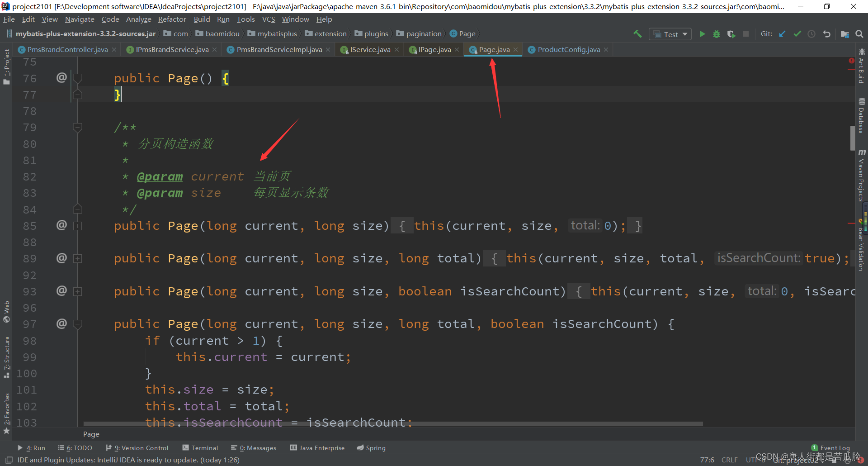Collapse the Javadoc comment block at line 79
Image resolution: width=868 pixels, height=466 pixels.
(x=78, y=128)
